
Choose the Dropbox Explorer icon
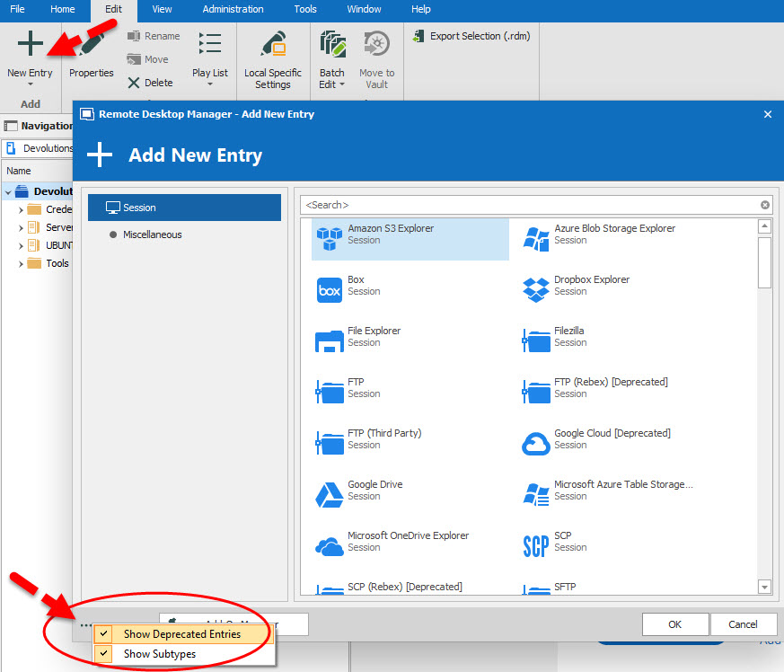pyautogui.click(x=535, y=289)
